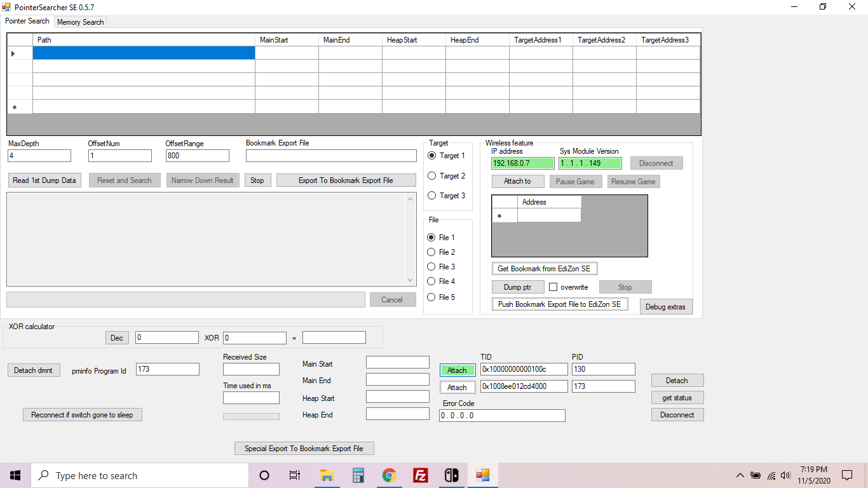868x488 pixels.
Task: Click the log box scroll up arrow
Action: 410,199
